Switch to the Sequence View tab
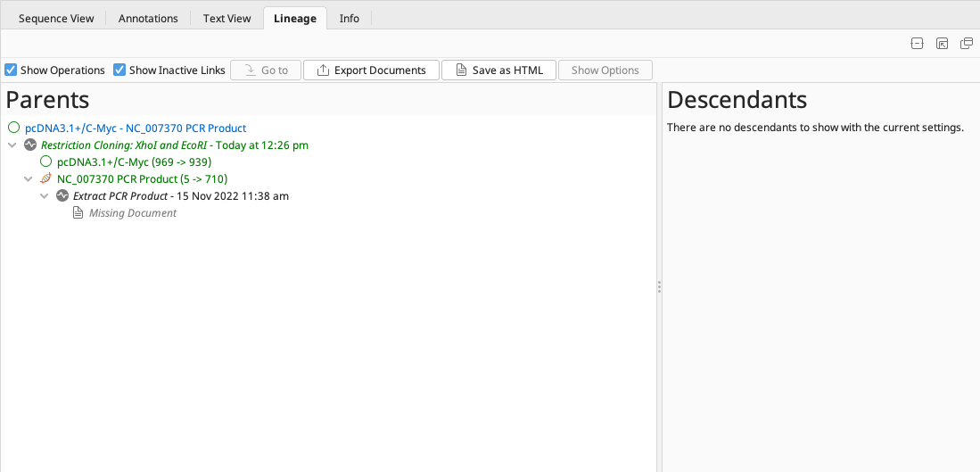This screenshot has height=472, width=980. [56, 18]
